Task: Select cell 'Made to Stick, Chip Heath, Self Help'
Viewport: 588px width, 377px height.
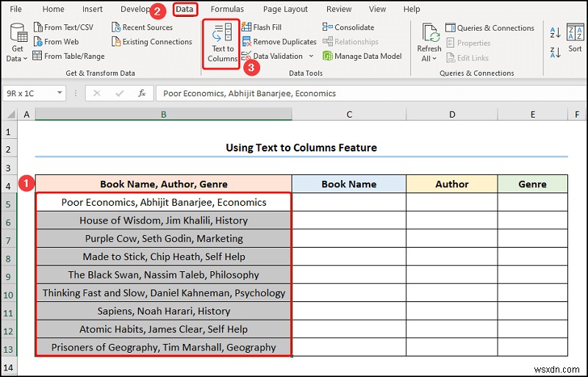Action: coord(163,256)
